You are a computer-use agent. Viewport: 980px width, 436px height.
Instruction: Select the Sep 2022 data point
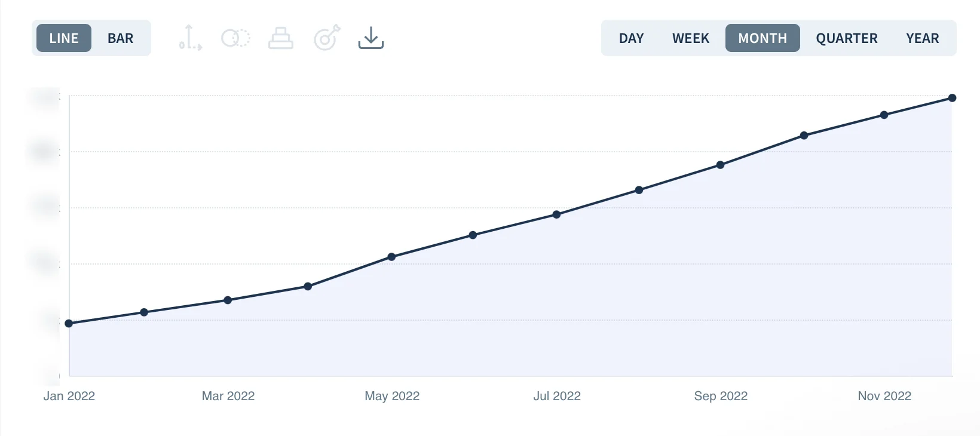(x=720, y=165)
